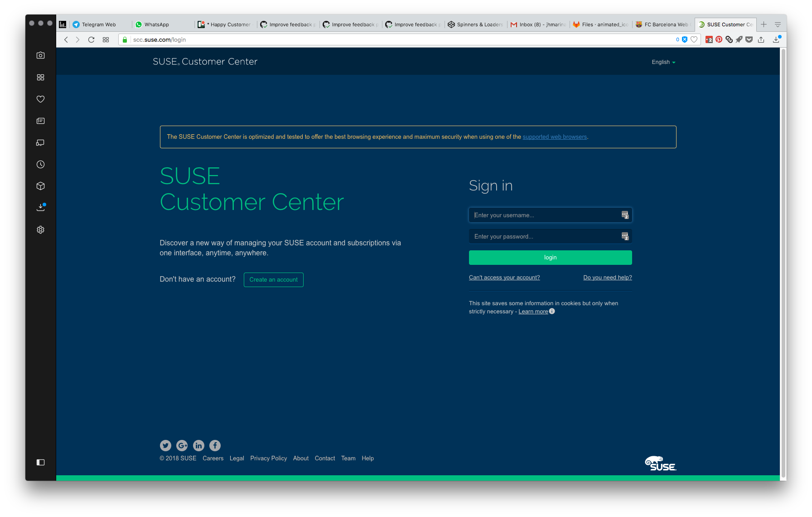Expand the tab menu list
Viewport: 812px width, 517px height.
tap(778, 24)
